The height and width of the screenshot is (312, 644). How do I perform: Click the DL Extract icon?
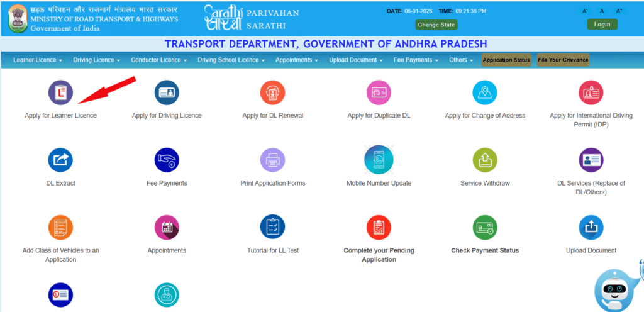(60, 160)
